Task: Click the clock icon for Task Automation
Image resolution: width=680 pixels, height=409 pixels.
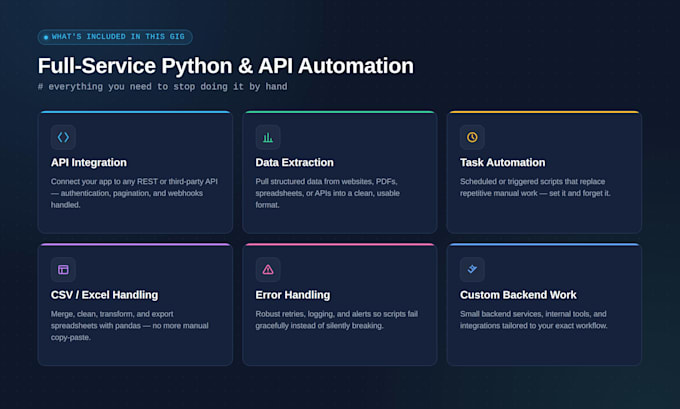Action: [x=472, y=137]
